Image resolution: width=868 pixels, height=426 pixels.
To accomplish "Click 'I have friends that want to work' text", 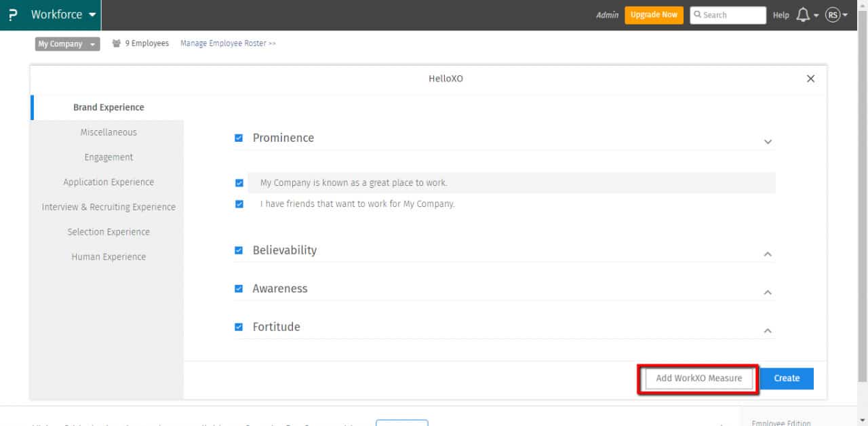I will (x=357, y=204).
